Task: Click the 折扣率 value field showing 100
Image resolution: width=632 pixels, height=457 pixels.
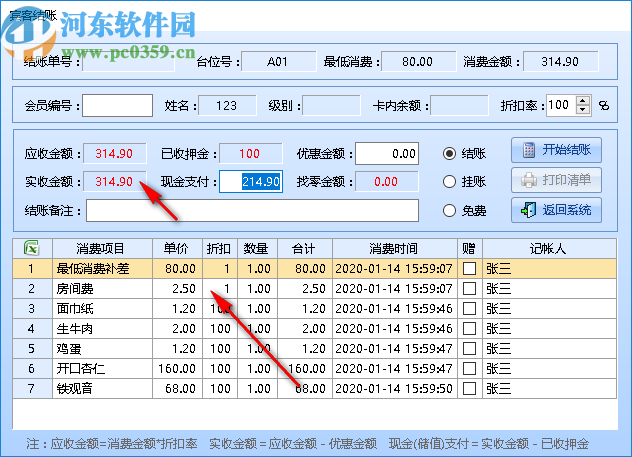Action: [x=561, y=106]
